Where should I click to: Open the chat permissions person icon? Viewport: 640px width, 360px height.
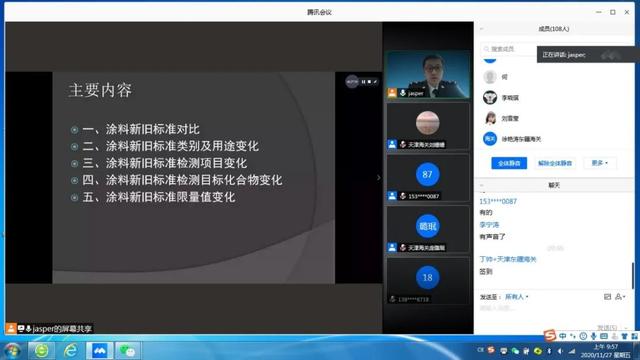pyautogui.click(x=620, y=297)
